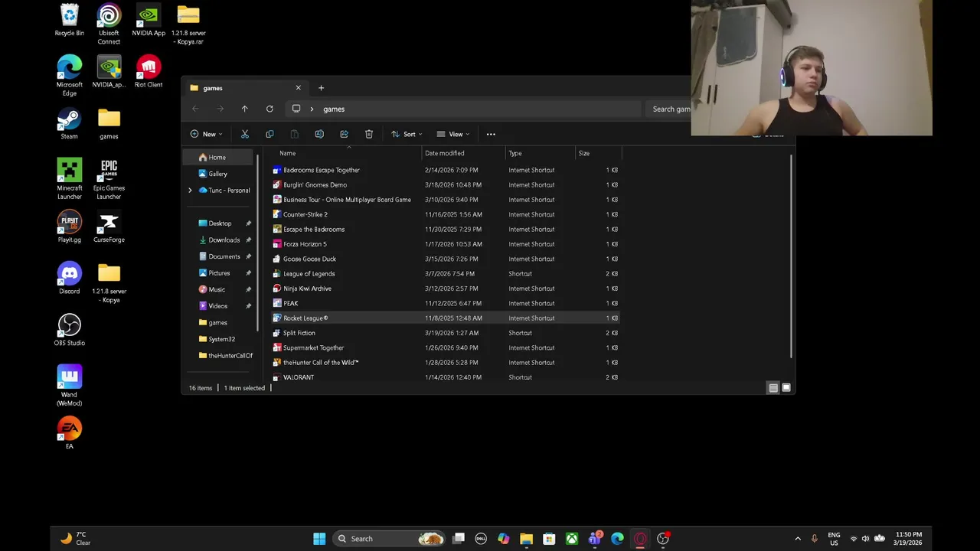The image size is (980, 551).
Task: Open System32 in the navigation pane
Action: [x=221, y=339]
